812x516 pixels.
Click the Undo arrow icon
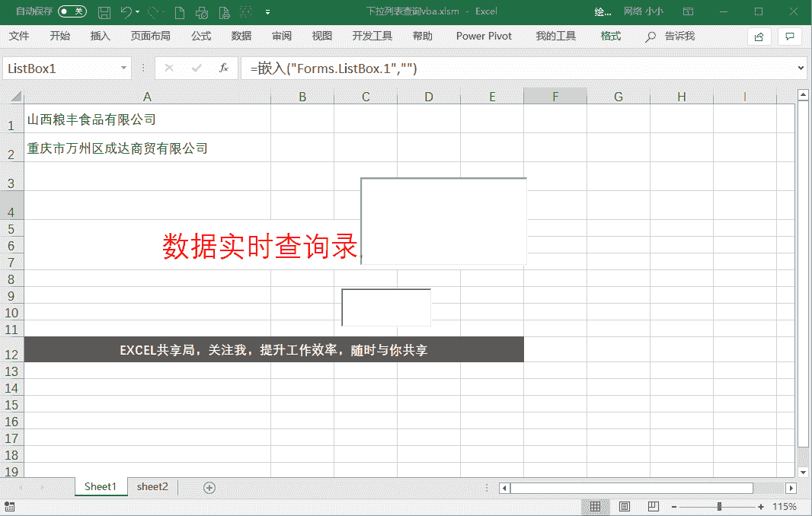[126, 12]
